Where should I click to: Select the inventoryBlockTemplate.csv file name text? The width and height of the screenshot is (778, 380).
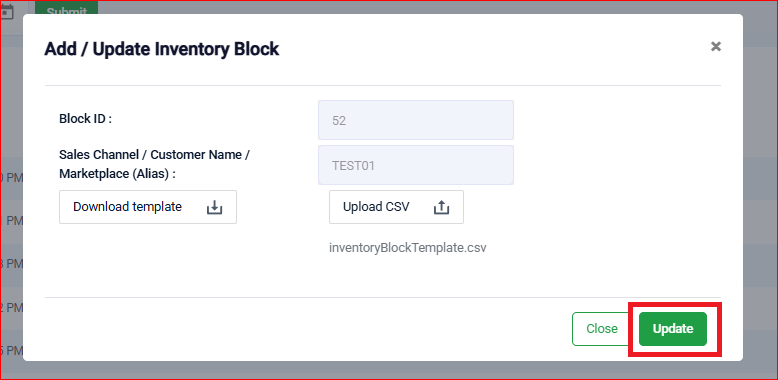(407, 248)
